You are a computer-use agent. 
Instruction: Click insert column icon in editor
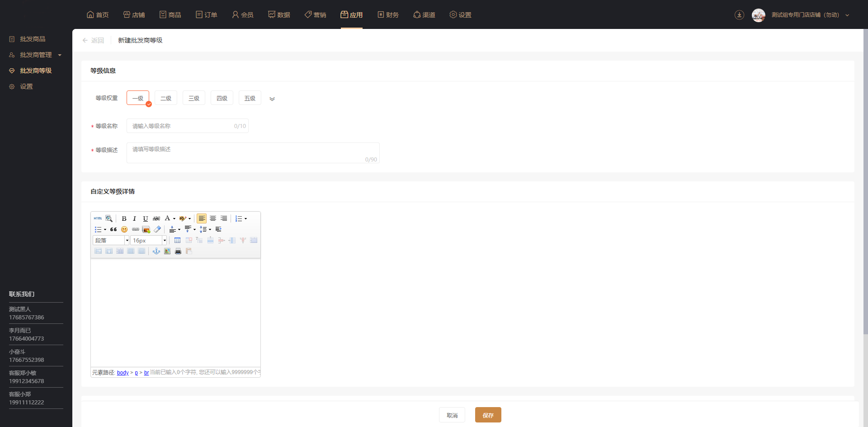232,240
